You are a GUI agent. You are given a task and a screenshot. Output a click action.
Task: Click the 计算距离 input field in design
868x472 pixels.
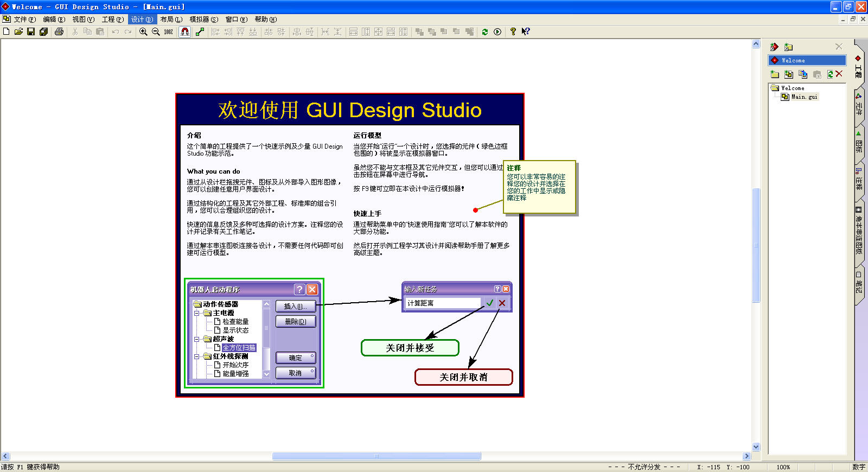pos(443,303)
